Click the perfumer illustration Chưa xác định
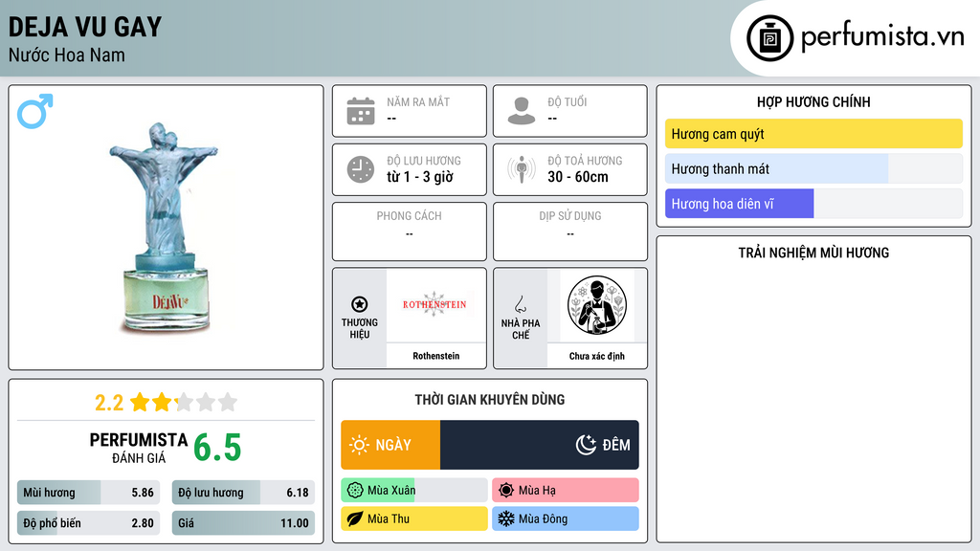980x551 pixels. coord(597,305)
